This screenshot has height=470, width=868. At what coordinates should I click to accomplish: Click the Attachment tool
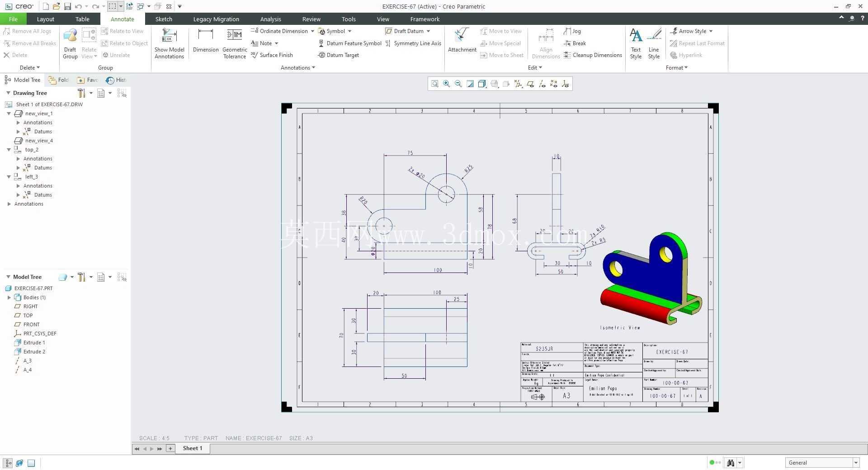pos(462,41)
